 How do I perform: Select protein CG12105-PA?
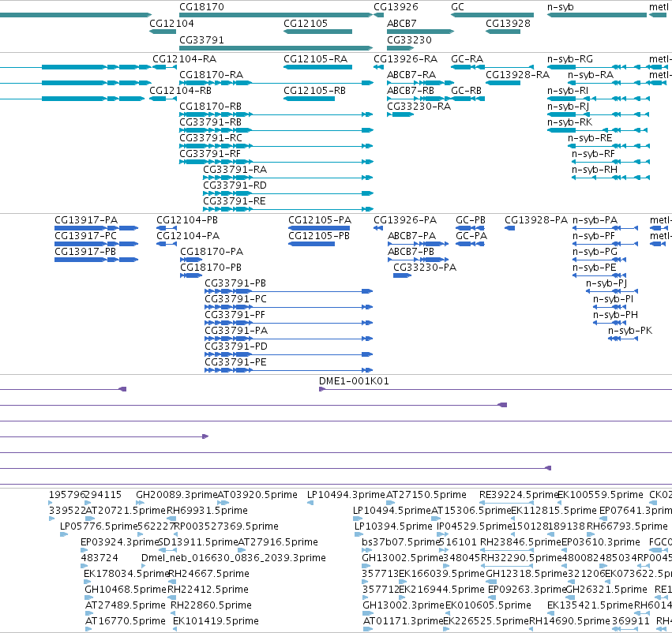click(x=319, y=228)
